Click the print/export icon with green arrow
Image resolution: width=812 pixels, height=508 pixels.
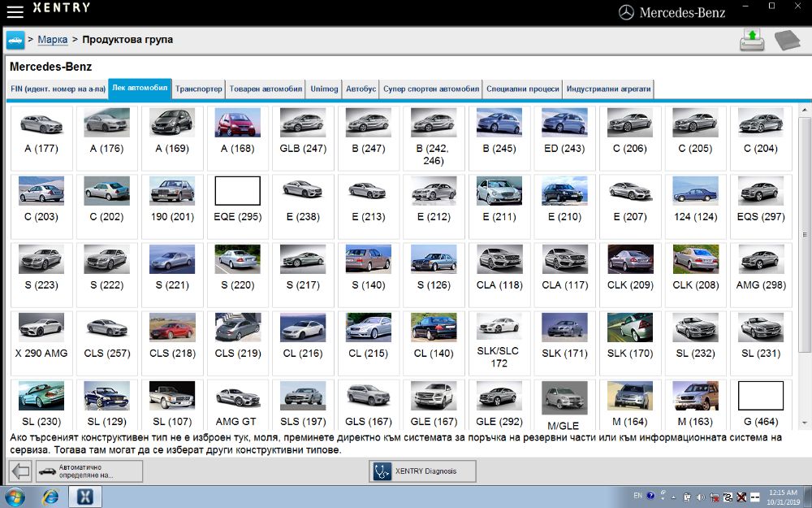(752, 40)
